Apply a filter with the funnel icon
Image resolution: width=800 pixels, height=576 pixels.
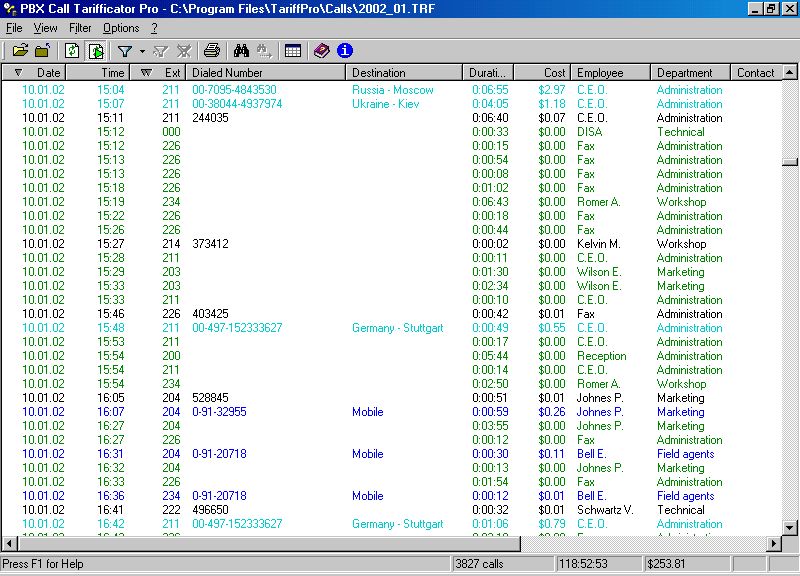point(125,51)
